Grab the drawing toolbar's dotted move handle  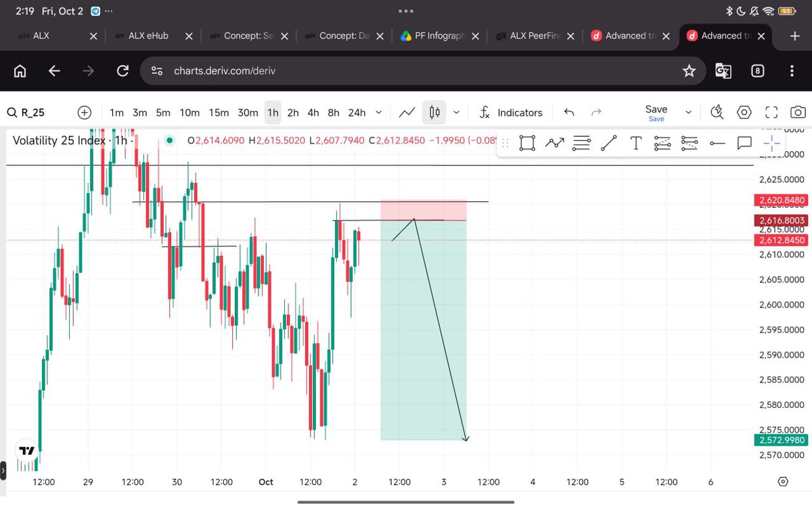[x=505, y=143]
